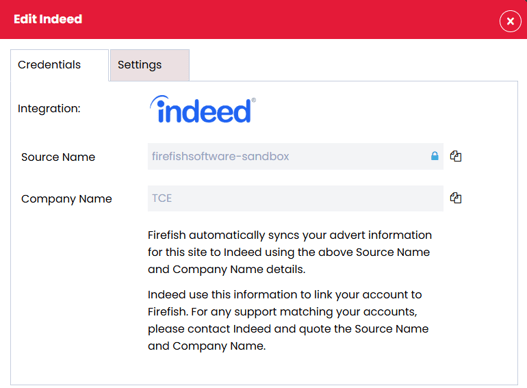This screenshot has height=388, width=527.
Task: Click inside the Company Name field
Action: 295,198
